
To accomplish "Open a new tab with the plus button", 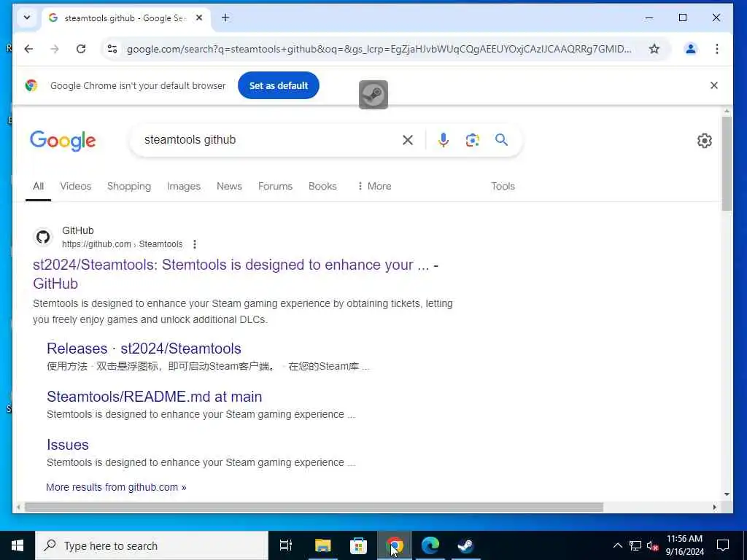I will 225,17.
